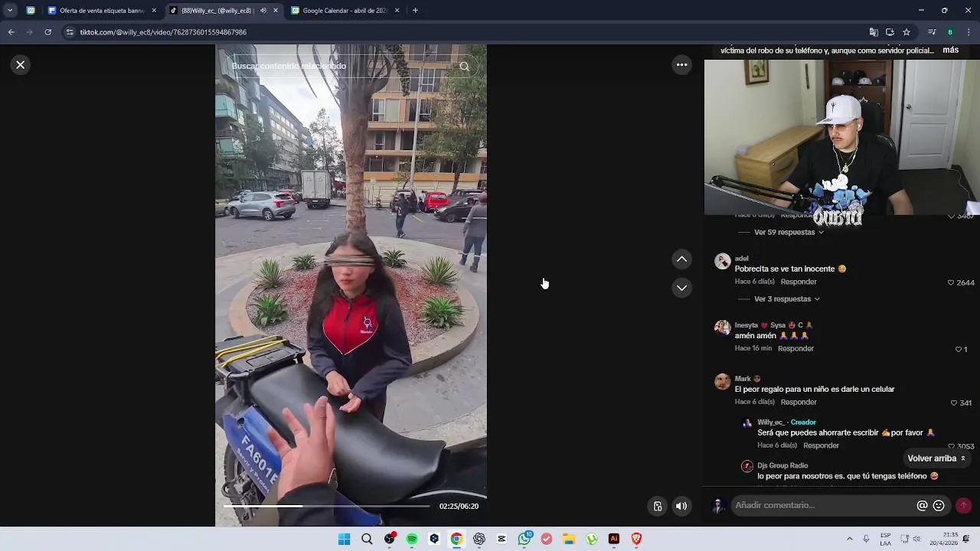This screenshot has width=980, height=551.
Task: Translate this page icon in address bar
Action: coord(874,32)
